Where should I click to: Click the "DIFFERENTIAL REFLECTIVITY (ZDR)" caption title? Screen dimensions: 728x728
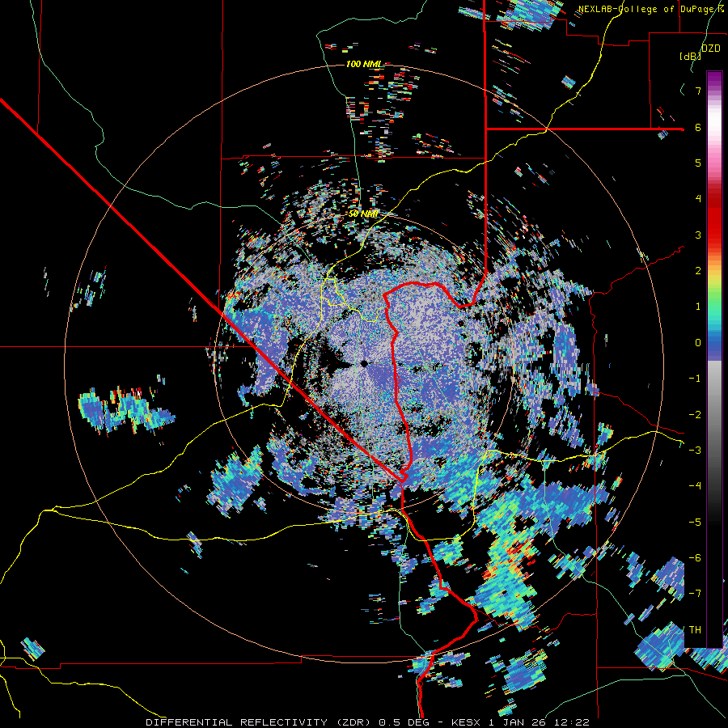pos(260,722)
